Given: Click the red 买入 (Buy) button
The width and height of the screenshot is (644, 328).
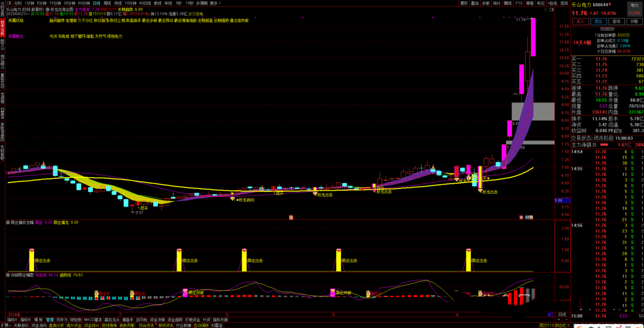Looking at the screenshot, I should 580,21.
